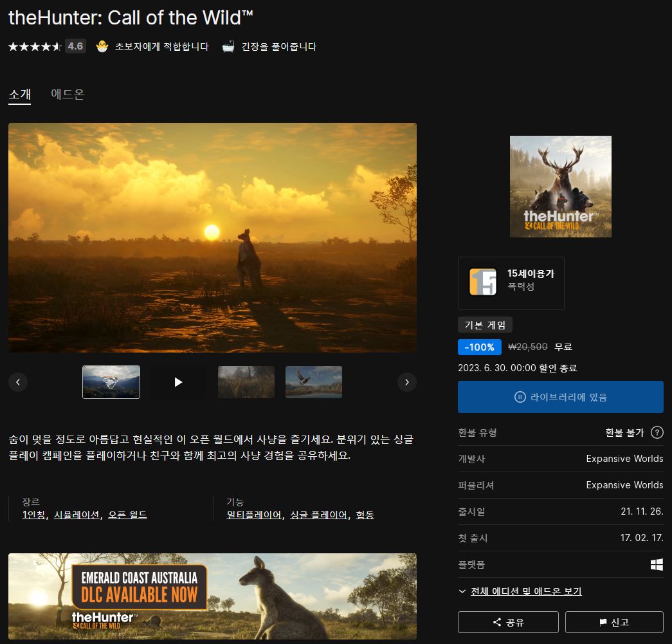Open the 시뮬레이션 genre link
This screenshot has height=644, width=672.
(77, 515)
